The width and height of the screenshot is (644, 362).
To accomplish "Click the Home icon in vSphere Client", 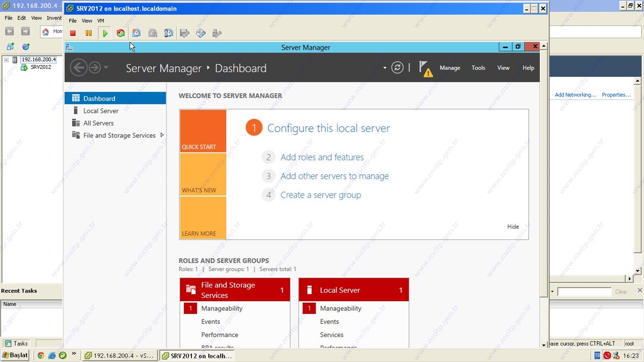I will click(x=46, y=31).
